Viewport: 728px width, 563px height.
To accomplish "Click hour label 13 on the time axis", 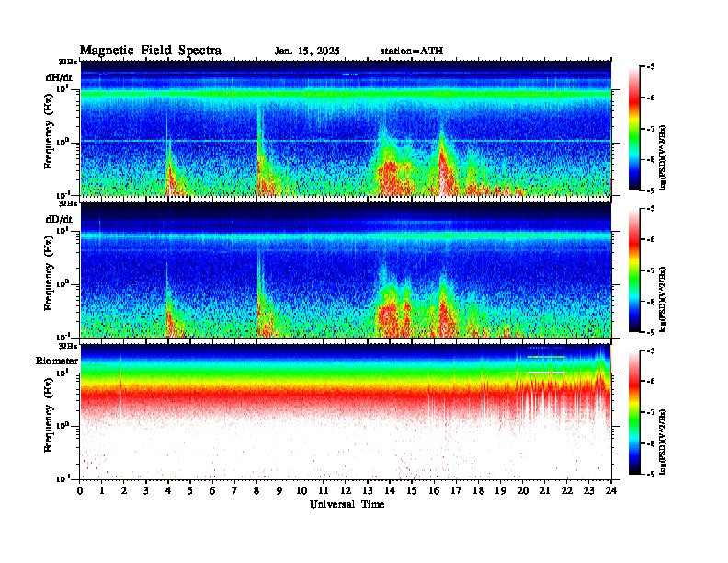I will tap(368, 490).
